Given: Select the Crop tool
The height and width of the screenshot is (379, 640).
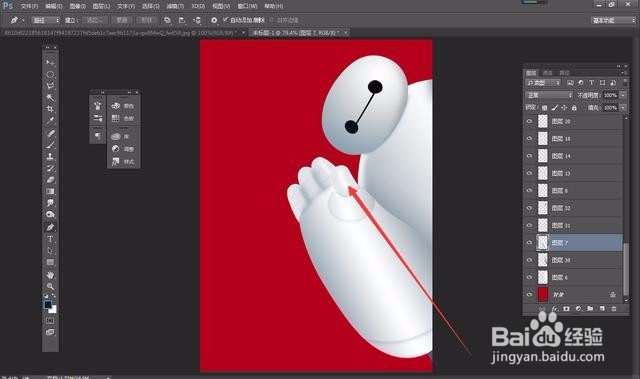Looking at the screenshot, I should tap(50, 109).
